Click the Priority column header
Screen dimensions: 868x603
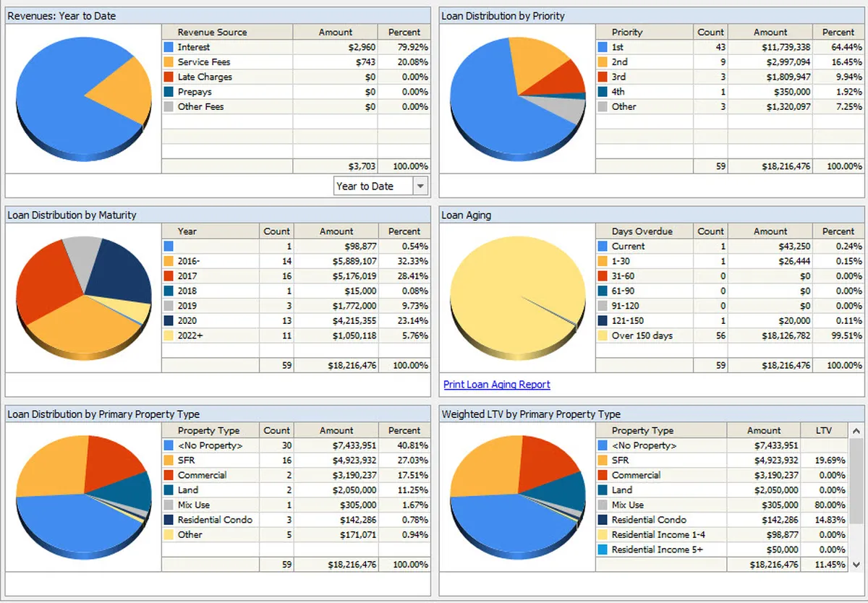[644, 32]
